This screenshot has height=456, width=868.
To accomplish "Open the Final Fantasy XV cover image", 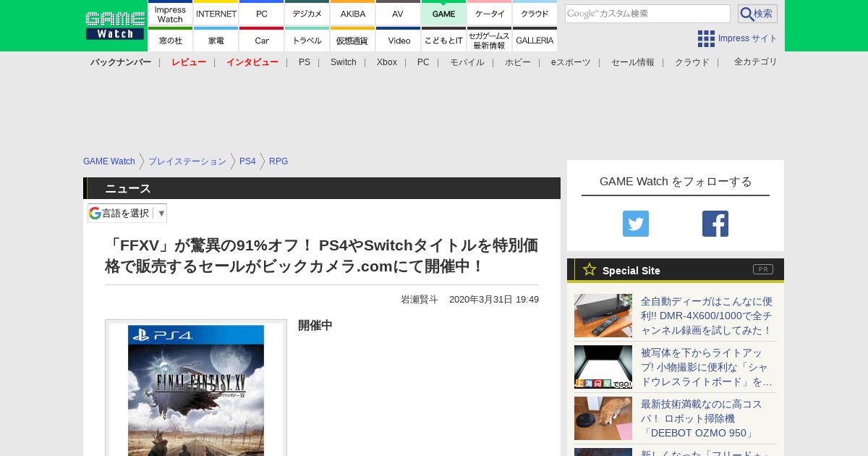I will point(196,389).
